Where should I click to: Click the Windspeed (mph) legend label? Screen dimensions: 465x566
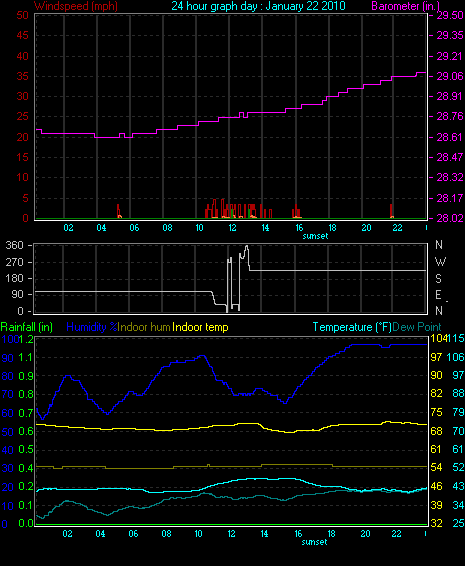pyautogui.click(x=76, y=6)
